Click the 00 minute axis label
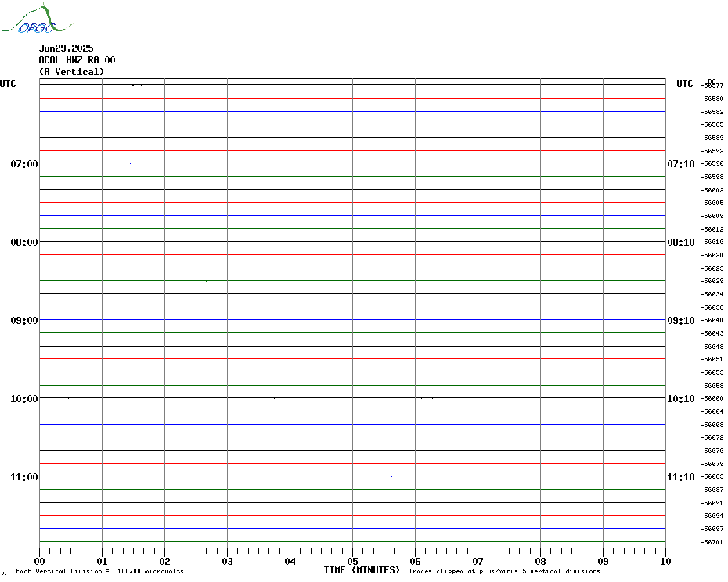728x582 pixels. [39, 562]
